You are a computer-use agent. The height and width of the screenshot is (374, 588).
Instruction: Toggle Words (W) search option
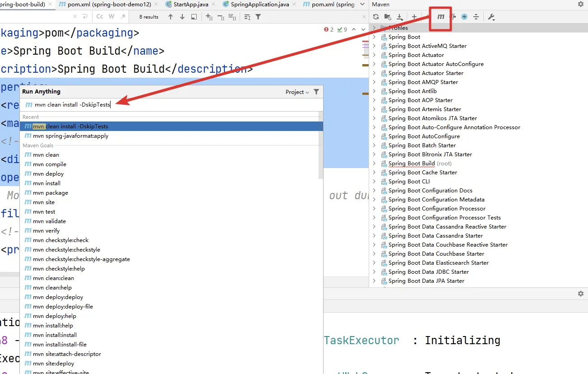(x=111, y=17)
